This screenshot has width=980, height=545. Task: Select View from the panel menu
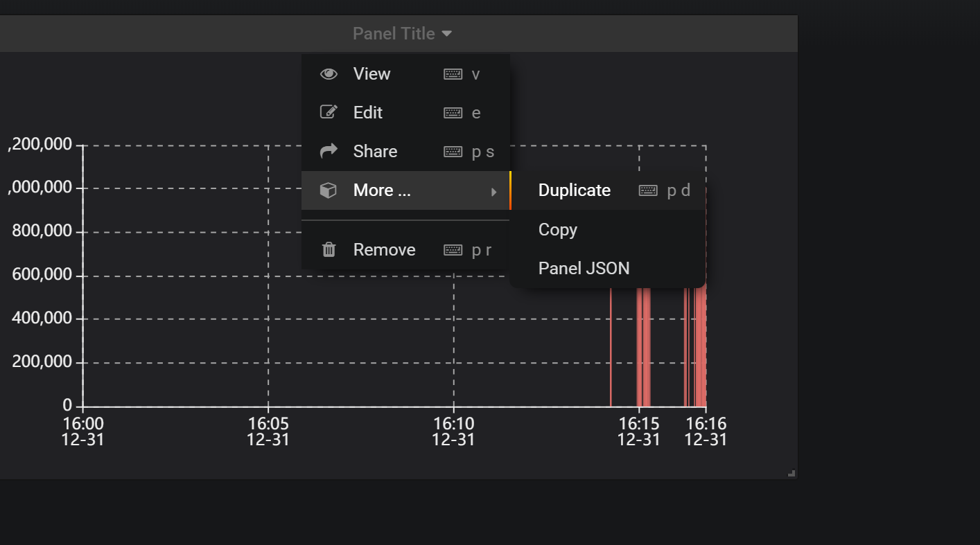372,73
